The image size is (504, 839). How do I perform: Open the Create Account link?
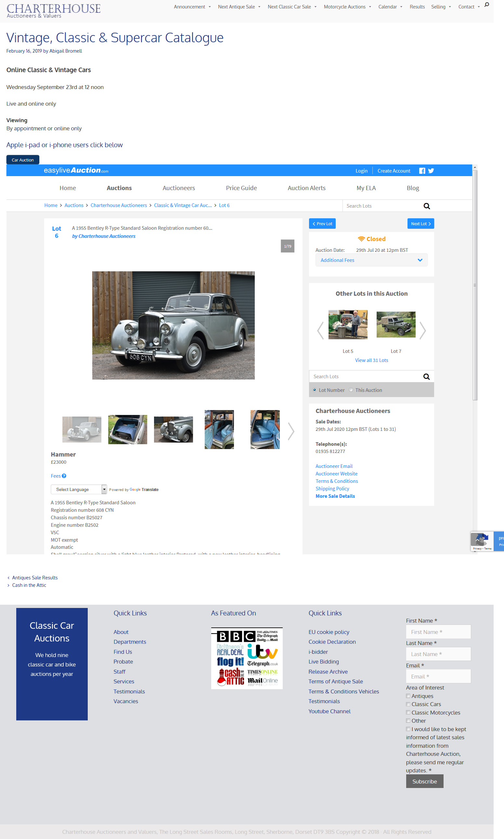click(394, 171)
